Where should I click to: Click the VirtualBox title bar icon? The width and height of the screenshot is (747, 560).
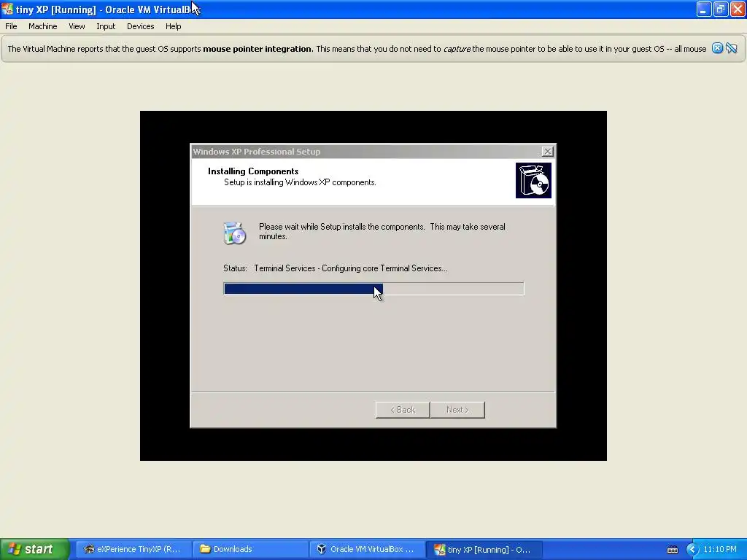pos(7,9)
